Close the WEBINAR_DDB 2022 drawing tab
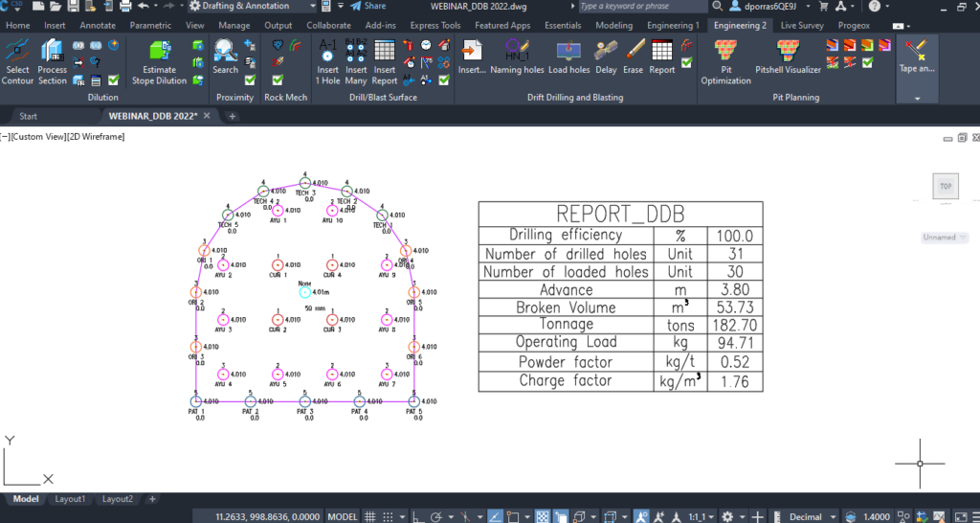The height and width of the screenshot is (523, 980). point(207,116)
